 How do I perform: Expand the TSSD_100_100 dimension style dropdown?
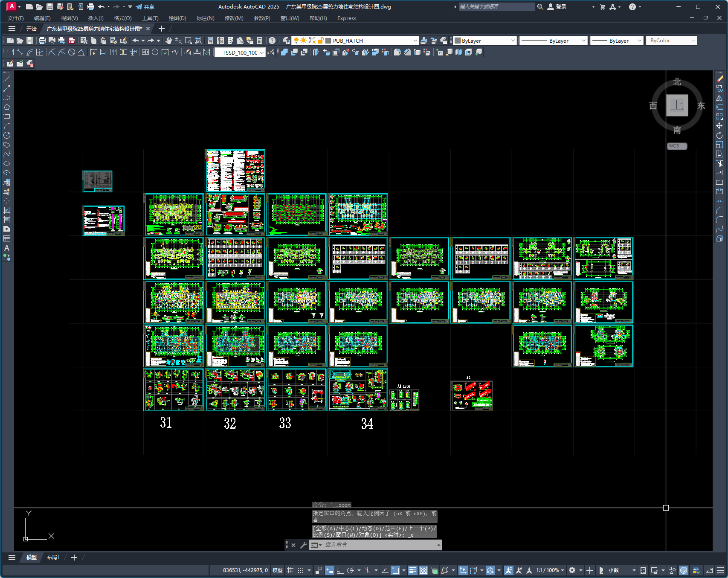(x=261, y=52)
